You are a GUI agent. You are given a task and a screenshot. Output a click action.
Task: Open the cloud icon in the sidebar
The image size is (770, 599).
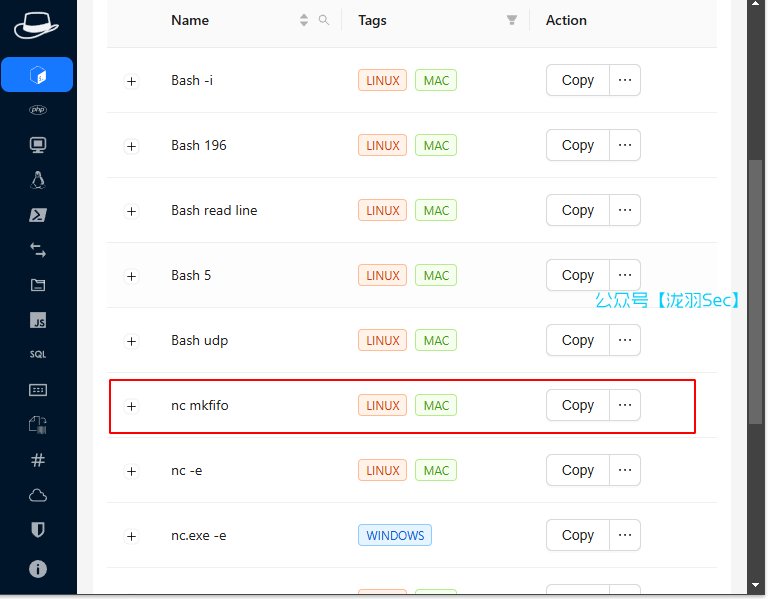coord(38,495)
